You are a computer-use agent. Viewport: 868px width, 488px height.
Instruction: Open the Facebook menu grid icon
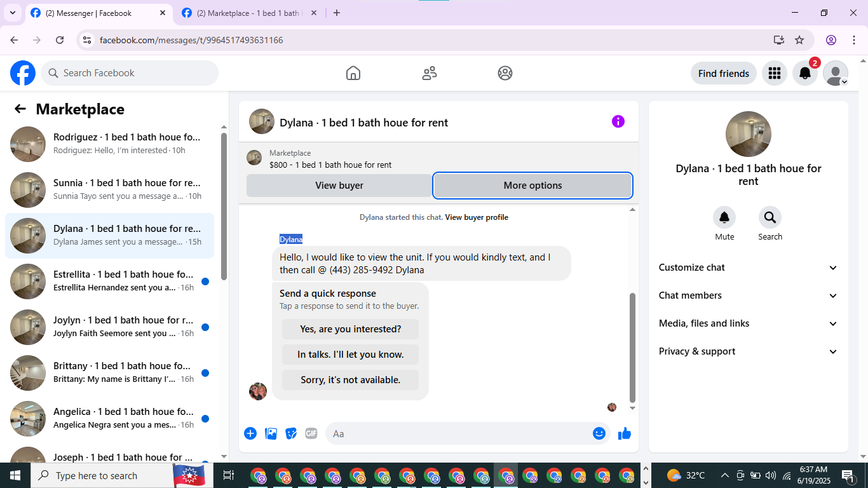pos(774,73)
